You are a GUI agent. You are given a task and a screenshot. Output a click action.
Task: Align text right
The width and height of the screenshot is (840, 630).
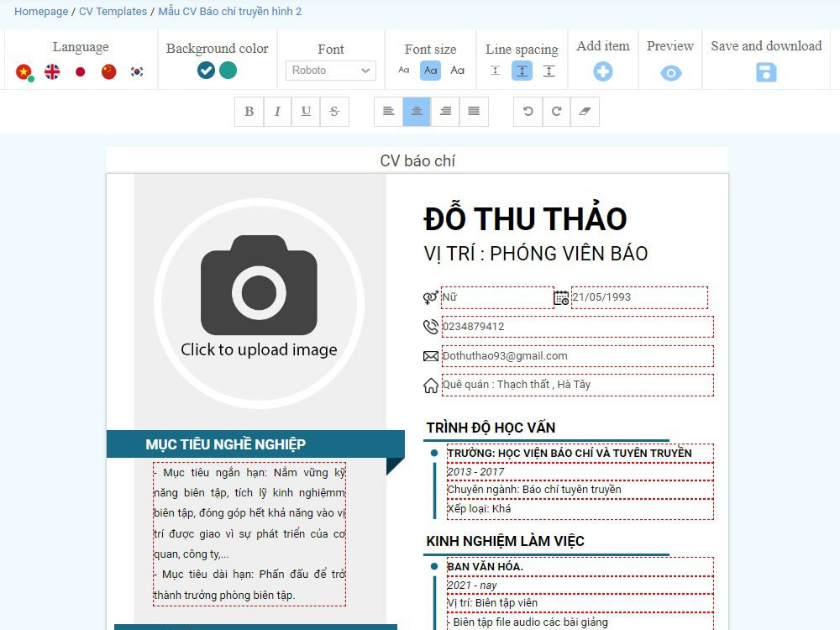click(x=445, y=112)
